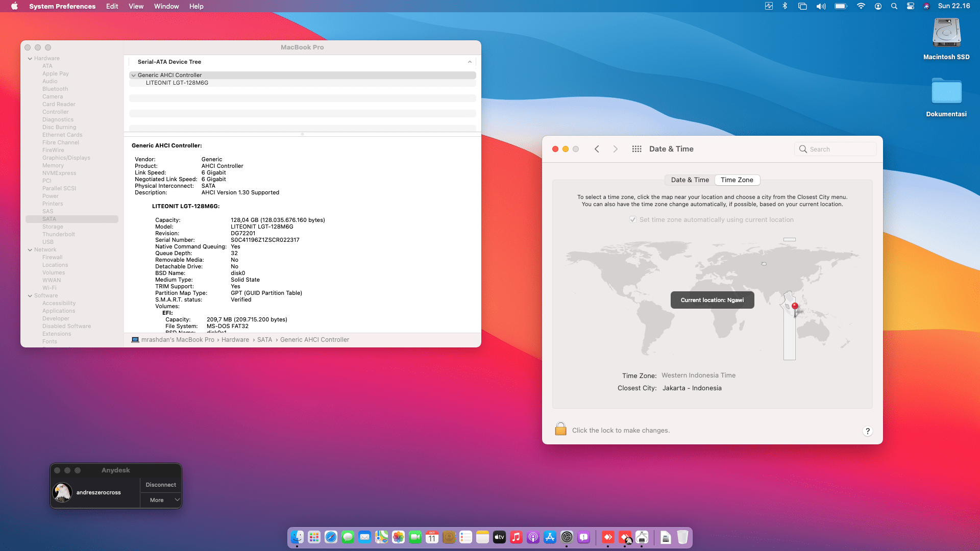Open Safari from the Dock

tap(331, 537)
